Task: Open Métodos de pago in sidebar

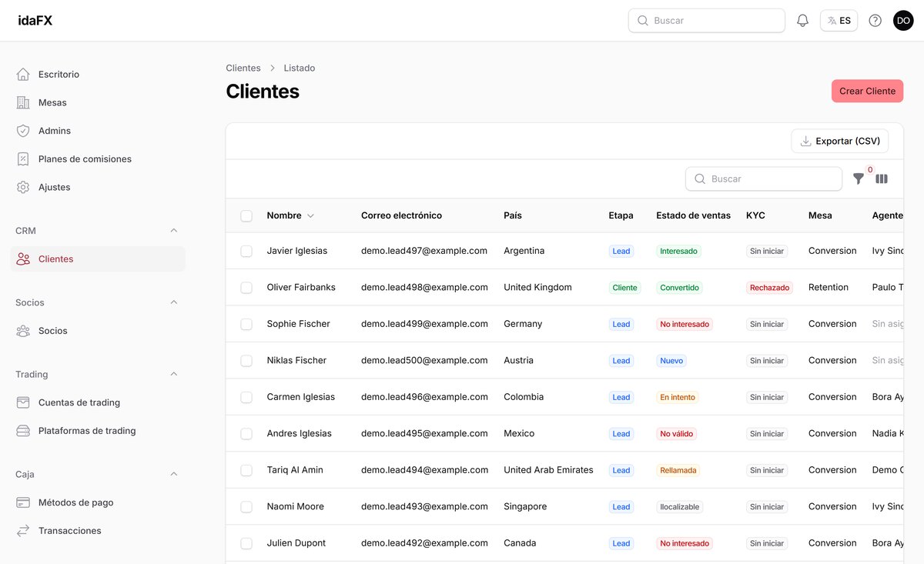Action: point(98,502)
